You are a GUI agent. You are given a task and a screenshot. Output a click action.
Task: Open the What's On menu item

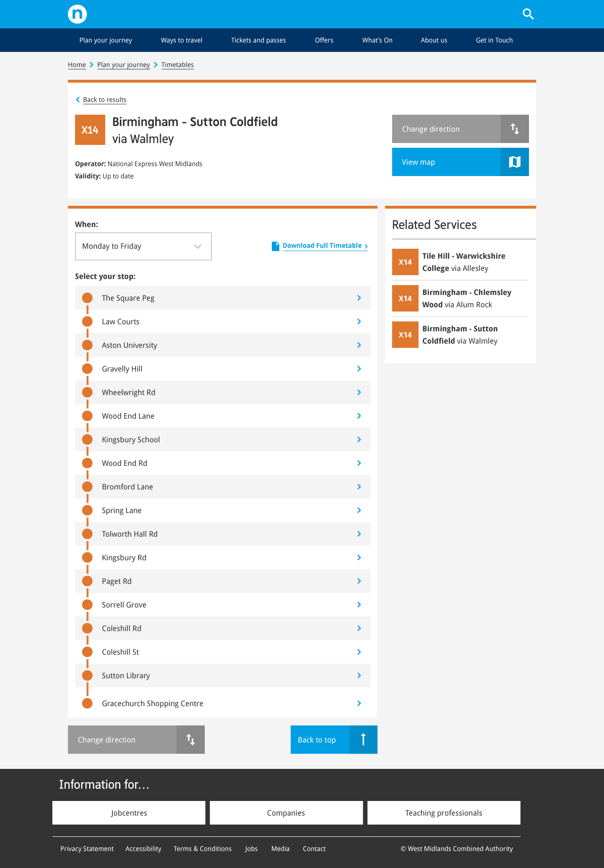(x=377, y=40)
